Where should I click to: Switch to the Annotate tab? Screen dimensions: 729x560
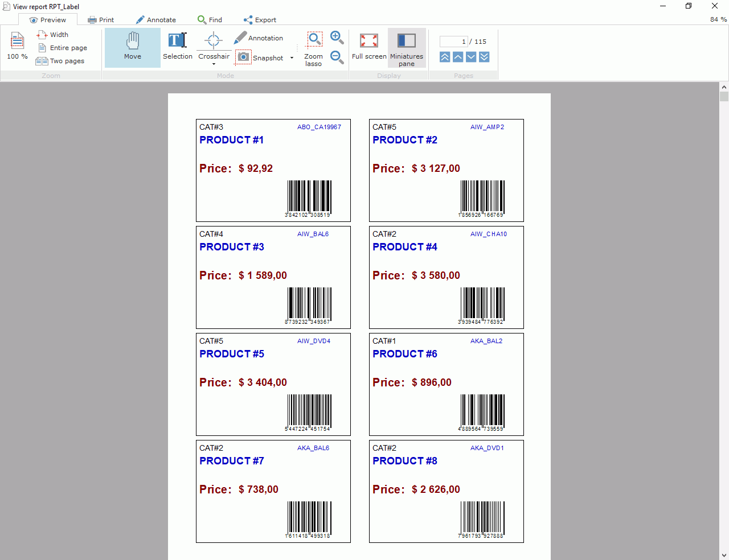tap(156, 20)
